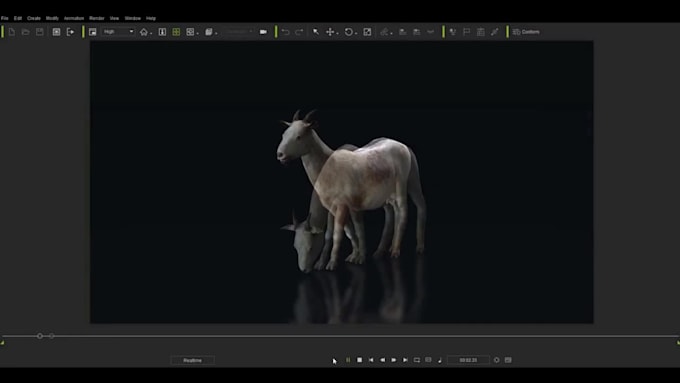Open the Render menu
Image resolution: width=680 pixels, height=383 pixels.
coord(97,18)
